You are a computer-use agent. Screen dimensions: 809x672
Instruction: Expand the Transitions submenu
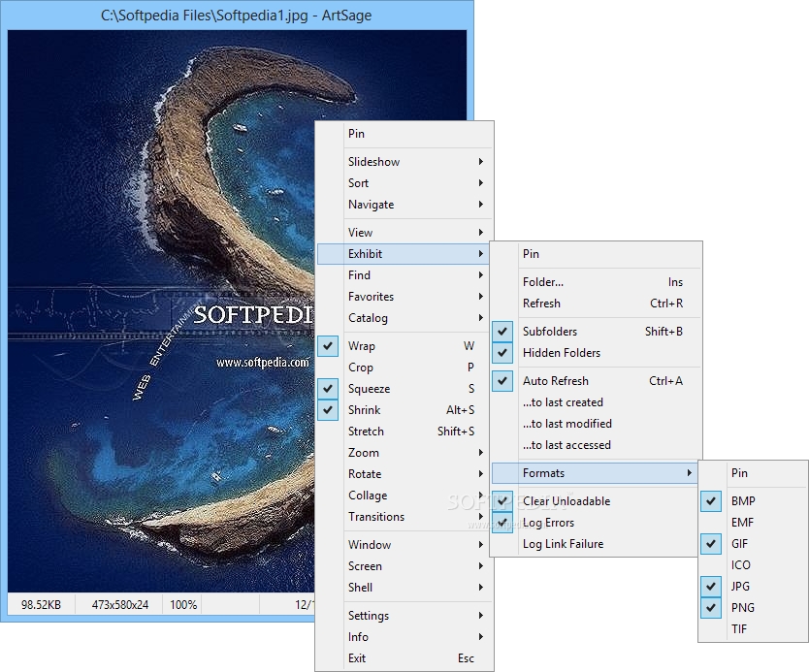404,517
